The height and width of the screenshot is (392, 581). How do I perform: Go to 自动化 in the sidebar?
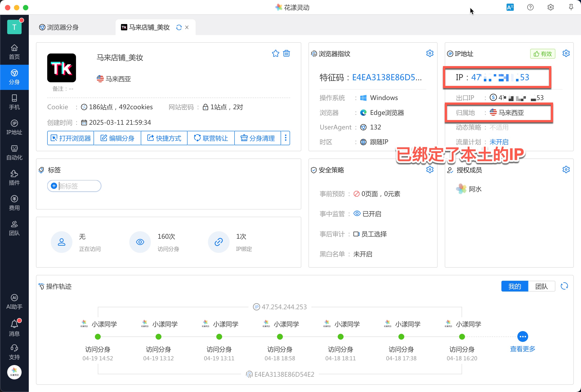pyautogui.click(x=14, y=152)
